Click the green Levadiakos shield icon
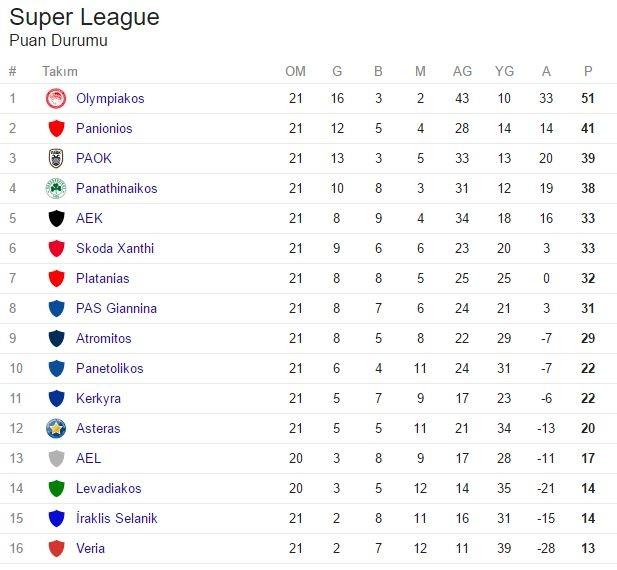The width and height of the screenshot is (617, 570). [x=56, y=489]
